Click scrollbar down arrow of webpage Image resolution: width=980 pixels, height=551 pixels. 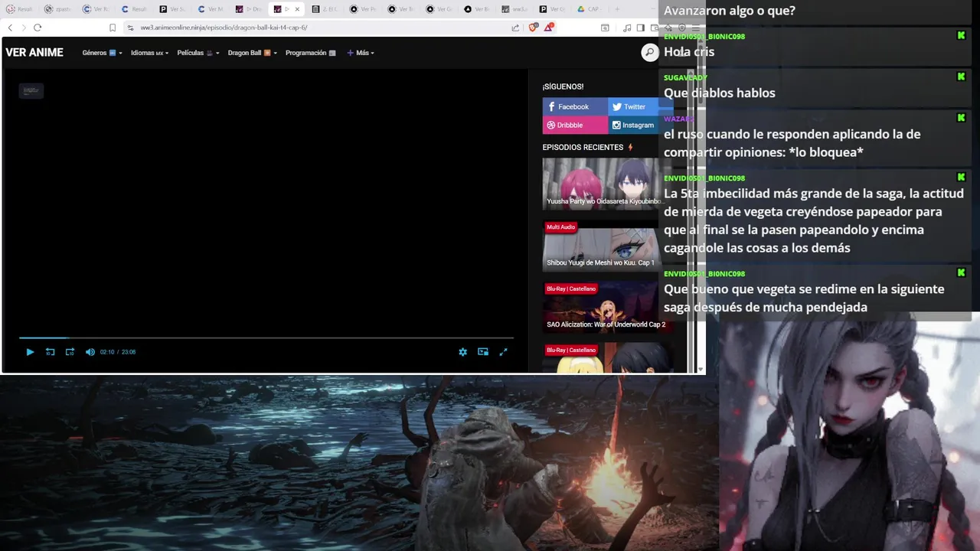pyautogui.click(x=701, y=370)
